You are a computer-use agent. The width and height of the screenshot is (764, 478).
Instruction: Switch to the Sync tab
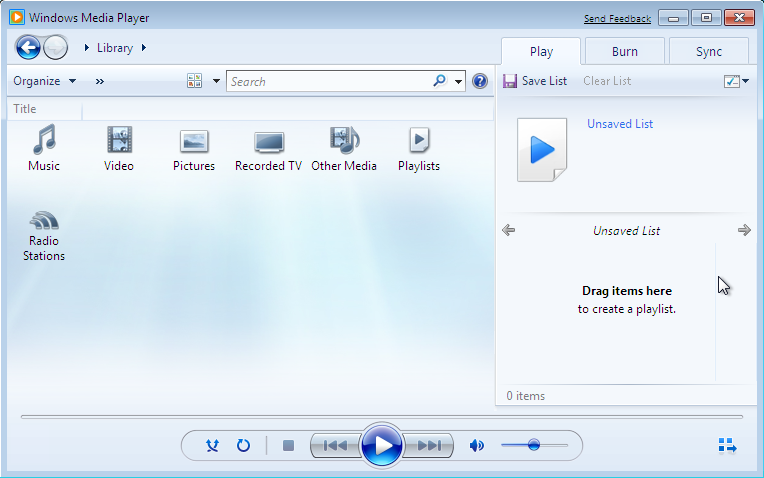point(709,51)
